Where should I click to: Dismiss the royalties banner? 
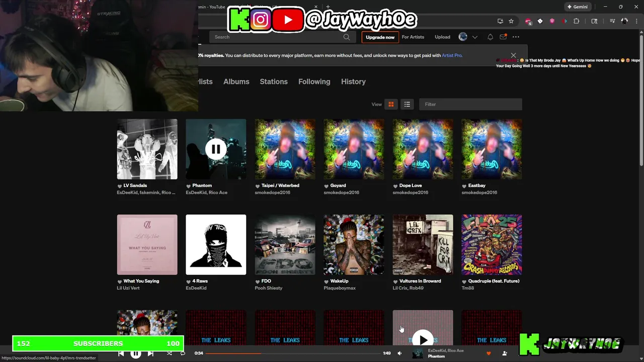513,55
